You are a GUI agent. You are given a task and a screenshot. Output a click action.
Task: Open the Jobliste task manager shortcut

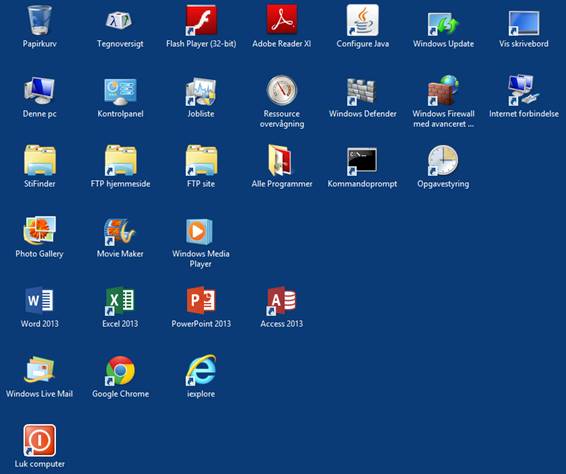[201, 91]
